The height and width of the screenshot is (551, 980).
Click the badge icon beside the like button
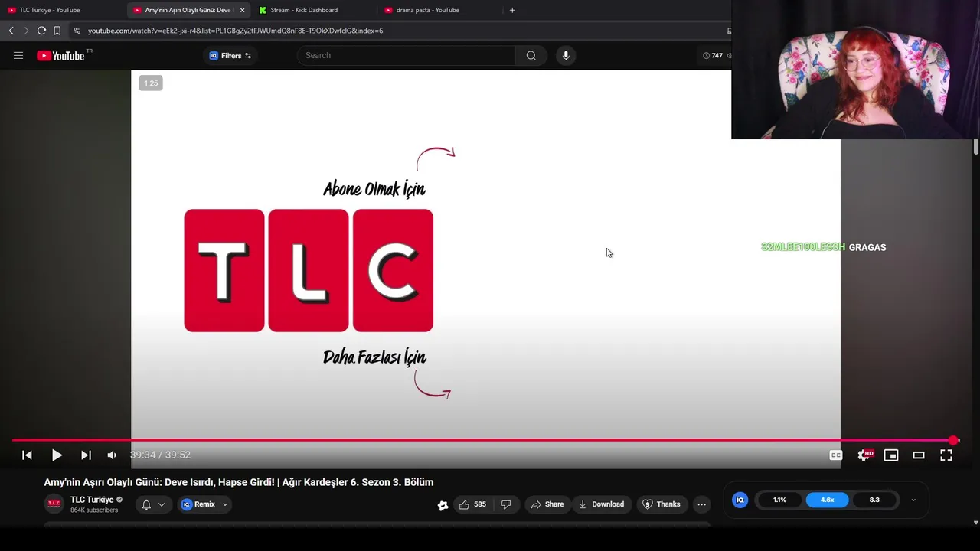click(x=443, y=505)
